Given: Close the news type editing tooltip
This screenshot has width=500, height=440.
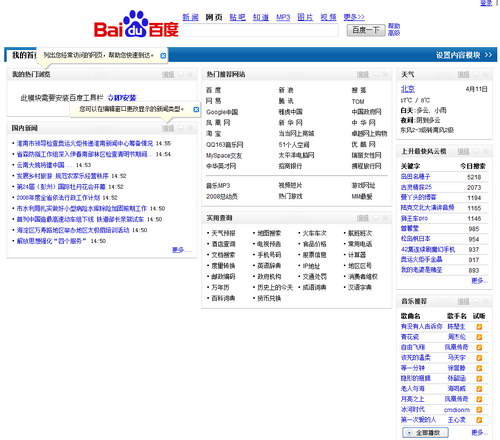Looking at the screenshot, I should (x=196, y=109).
